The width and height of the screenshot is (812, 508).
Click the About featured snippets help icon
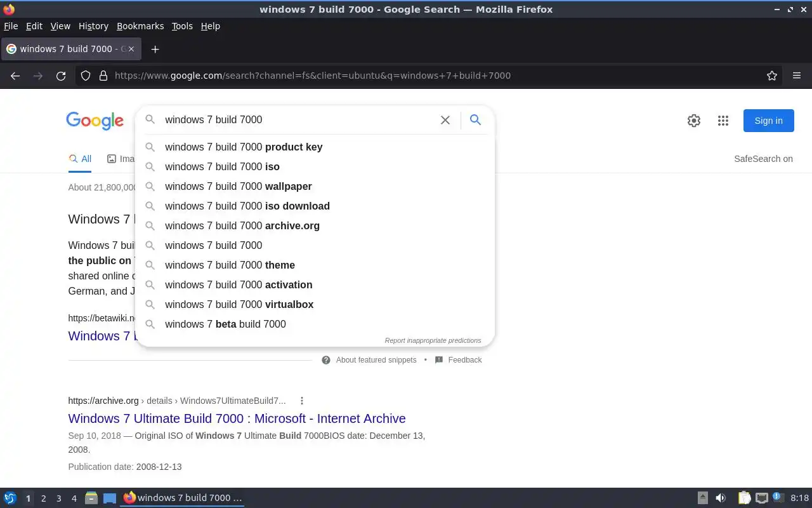click(326, 360)
